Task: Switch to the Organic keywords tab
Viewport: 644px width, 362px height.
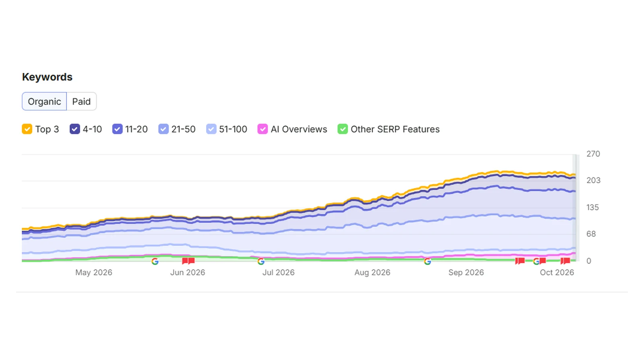Action: (44, 101)
